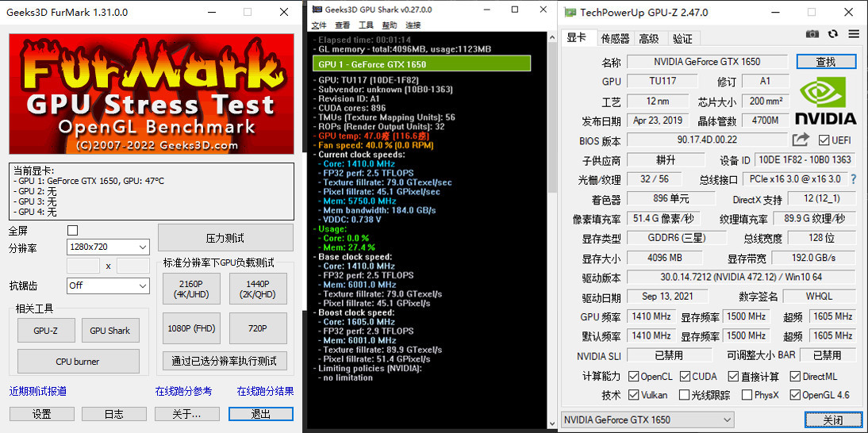Click the NVIDIA logo in GPU-Z
Image resolution: width=868 pixels, height=433 pixels.
click(825, 100)
